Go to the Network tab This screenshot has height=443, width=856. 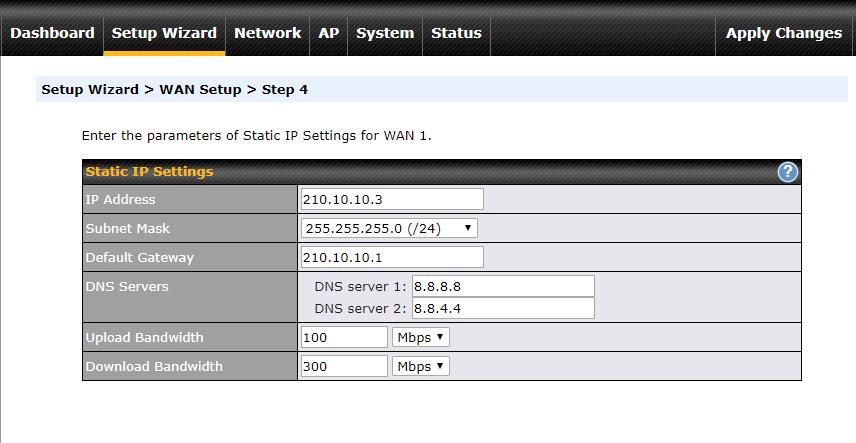pyautogui.click(x=267, y=33)
